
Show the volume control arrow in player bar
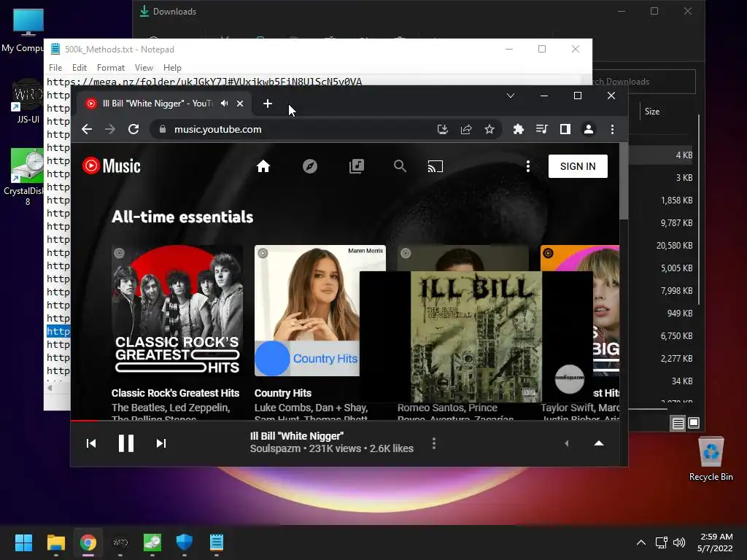point(566,443)
